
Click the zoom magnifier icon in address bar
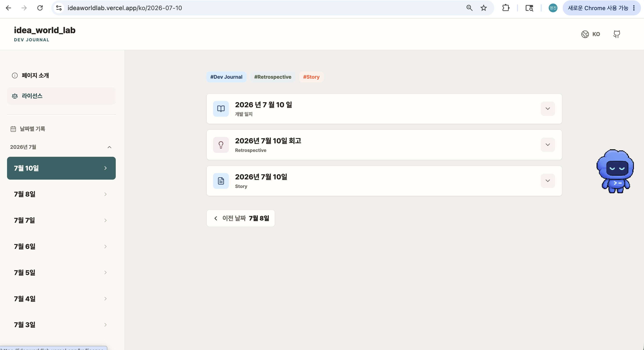click(469, 8)
